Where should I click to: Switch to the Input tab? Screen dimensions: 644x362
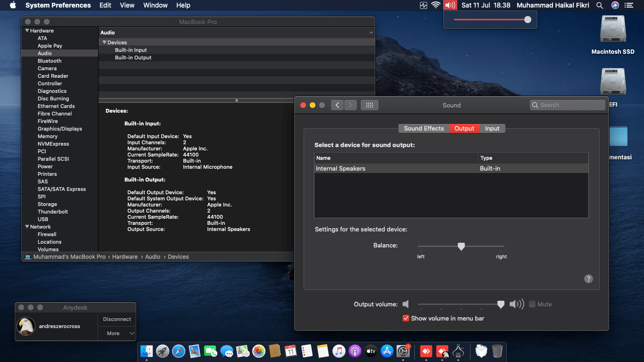492,128
